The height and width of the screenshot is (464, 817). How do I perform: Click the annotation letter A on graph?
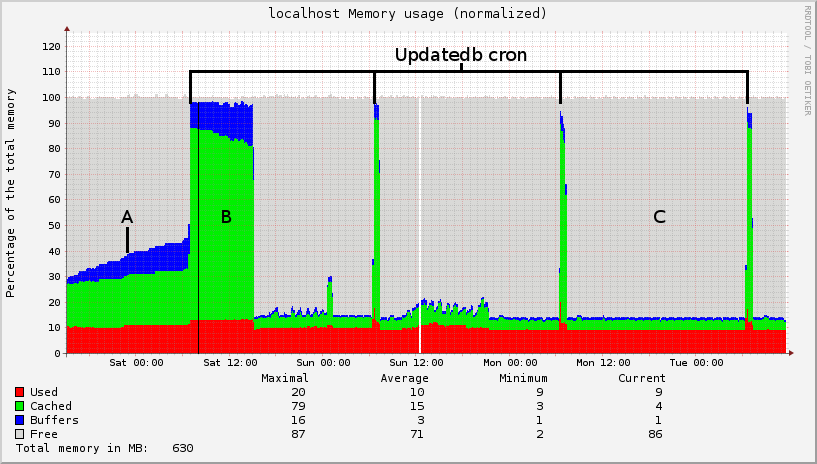(127, 217)
